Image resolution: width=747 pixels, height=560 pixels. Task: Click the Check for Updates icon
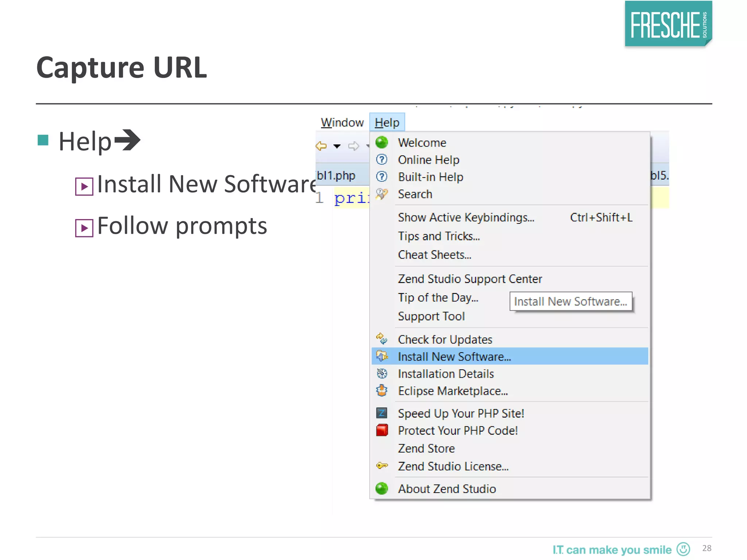[x=382, y=339]
